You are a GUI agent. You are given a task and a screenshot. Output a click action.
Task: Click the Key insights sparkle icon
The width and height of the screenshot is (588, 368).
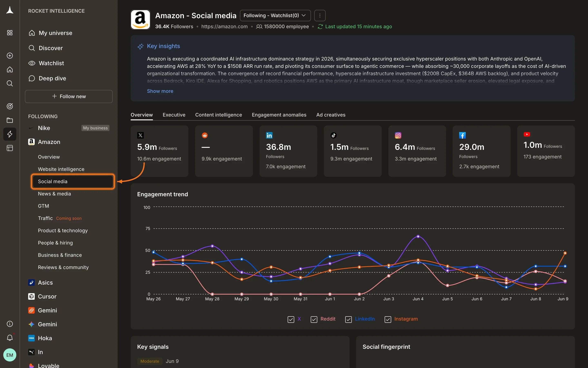click(140, 46)
